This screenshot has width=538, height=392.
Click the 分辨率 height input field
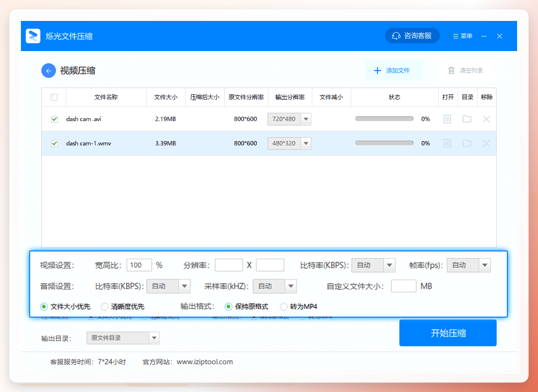point(270,265)
